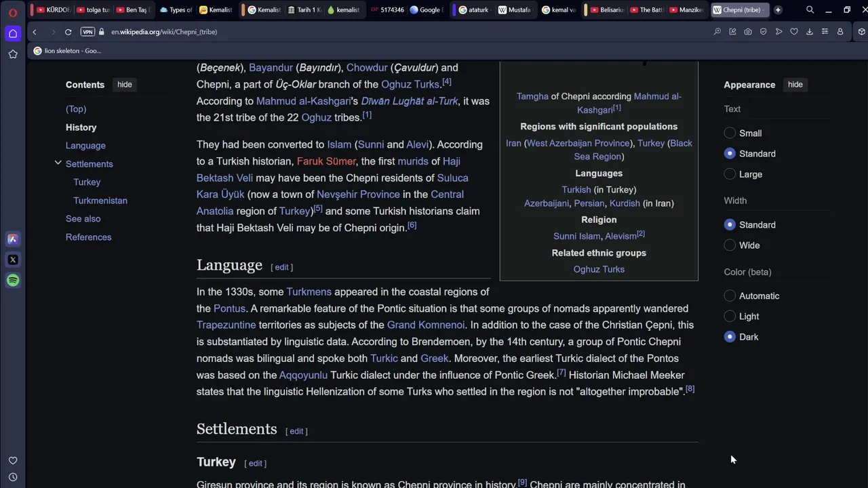Open the History clock icon in sidebar

coord(13,477)
